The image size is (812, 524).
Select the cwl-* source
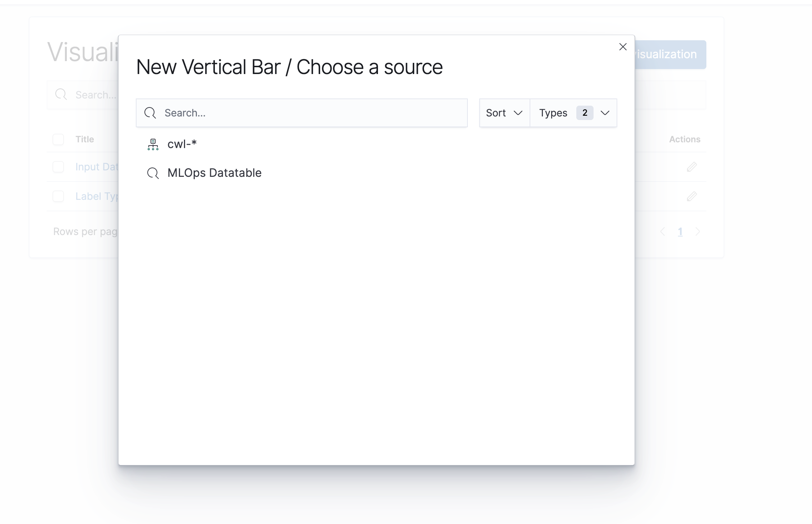182,144
